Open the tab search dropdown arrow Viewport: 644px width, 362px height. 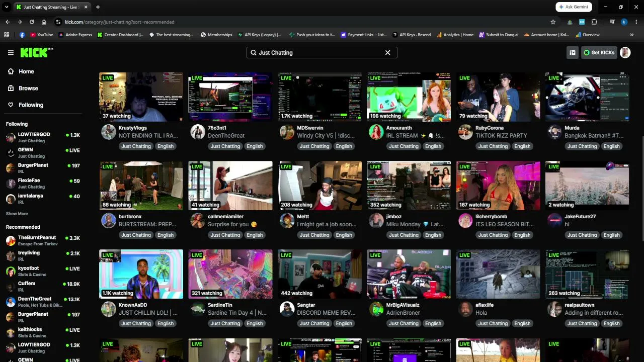[7, 7]
